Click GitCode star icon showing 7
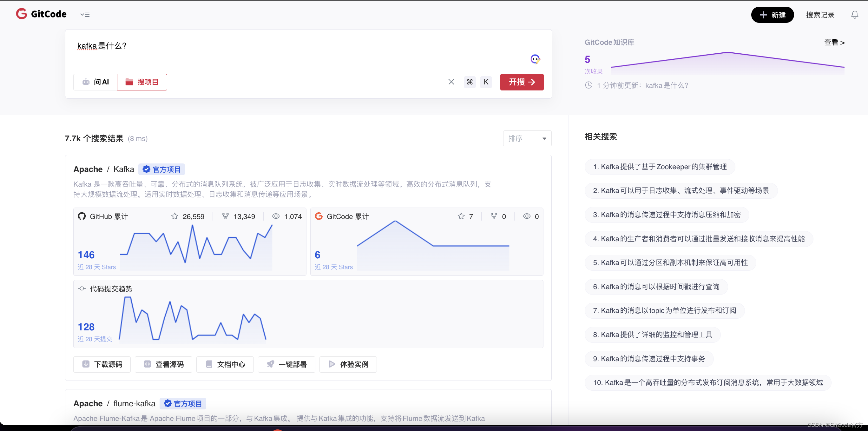This screenshot has height=431, width=868. coord(461,216)
